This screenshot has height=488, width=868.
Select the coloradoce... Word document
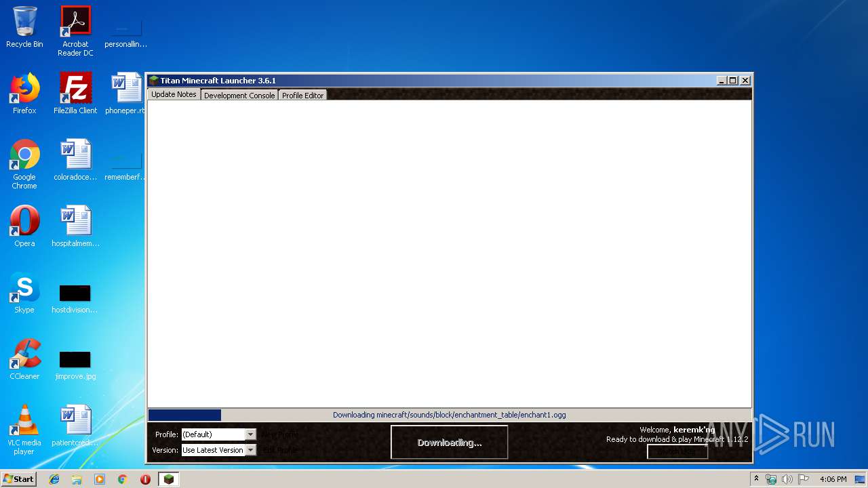(x=75, y=160)
